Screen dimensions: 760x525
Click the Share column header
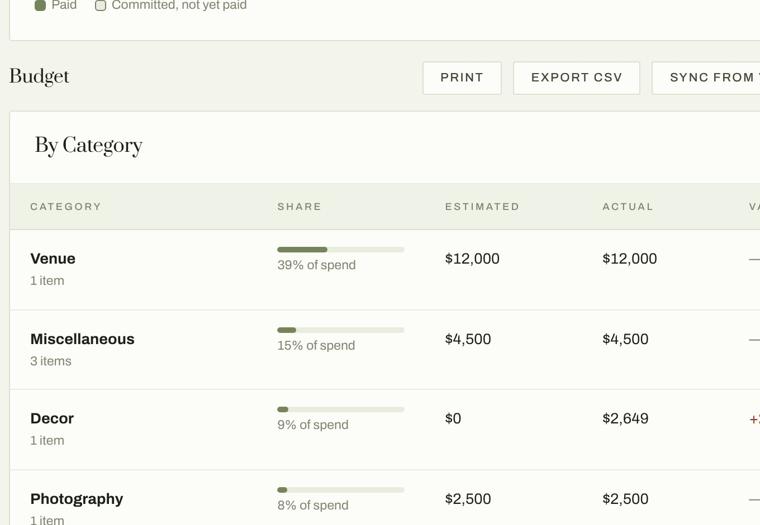(x=299, y=207)
